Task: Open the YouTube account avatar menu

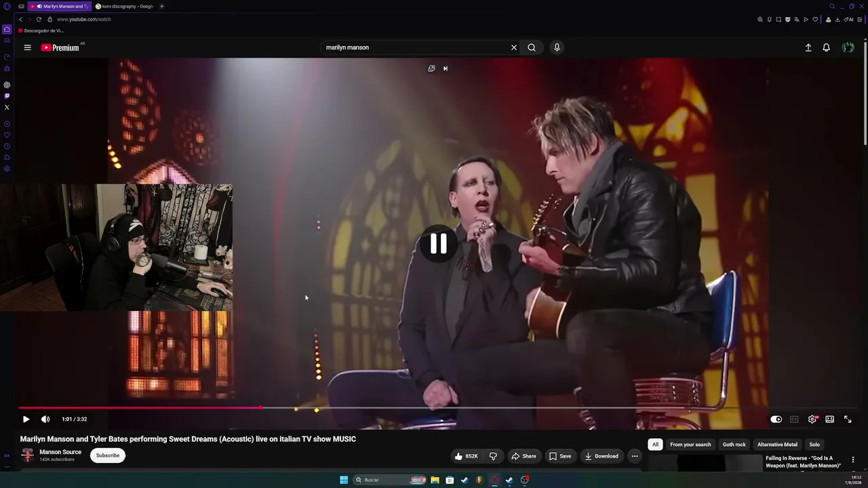Action: 848,47
